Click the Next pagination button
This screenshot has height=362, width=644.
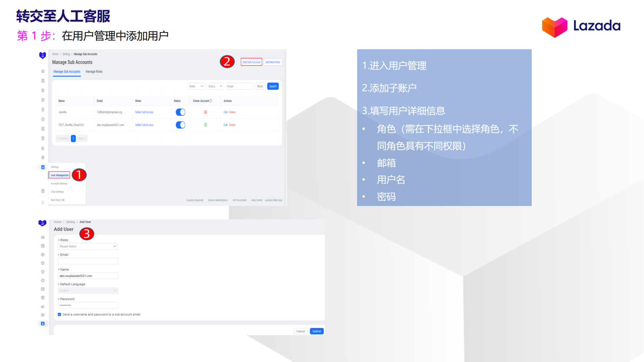pyautogui.click(x=82, y=139)
